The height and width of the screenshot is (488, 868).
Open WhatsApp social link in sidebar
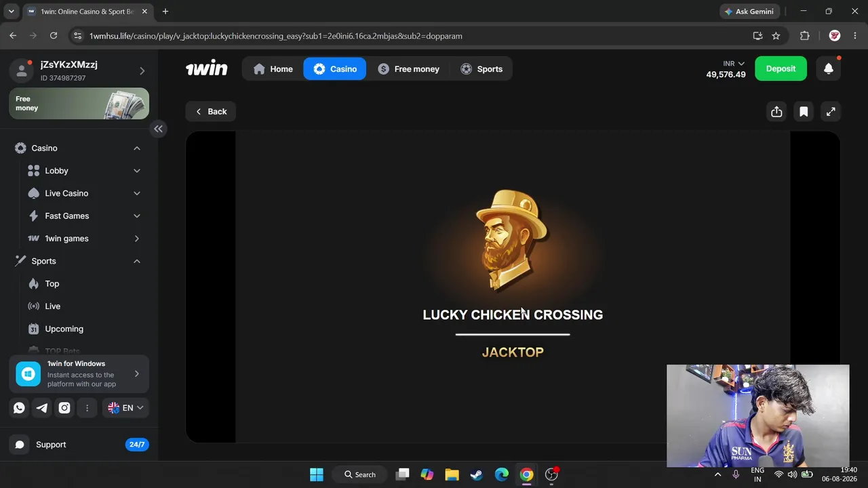click(x=19, y=408)
